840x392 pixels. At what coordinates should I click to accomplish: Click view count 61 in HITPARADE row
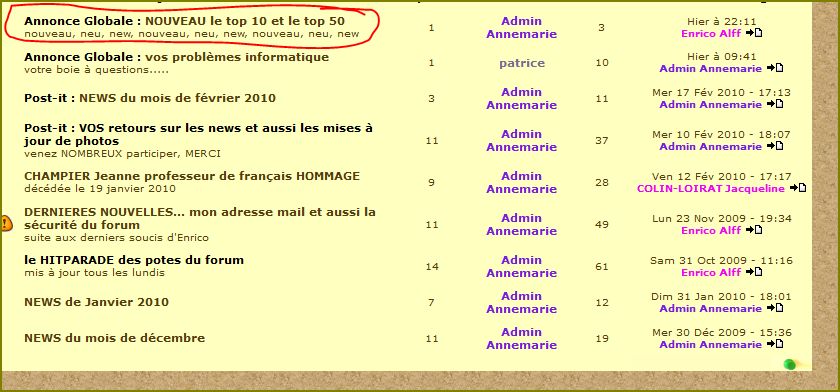(x=602, y=267)
